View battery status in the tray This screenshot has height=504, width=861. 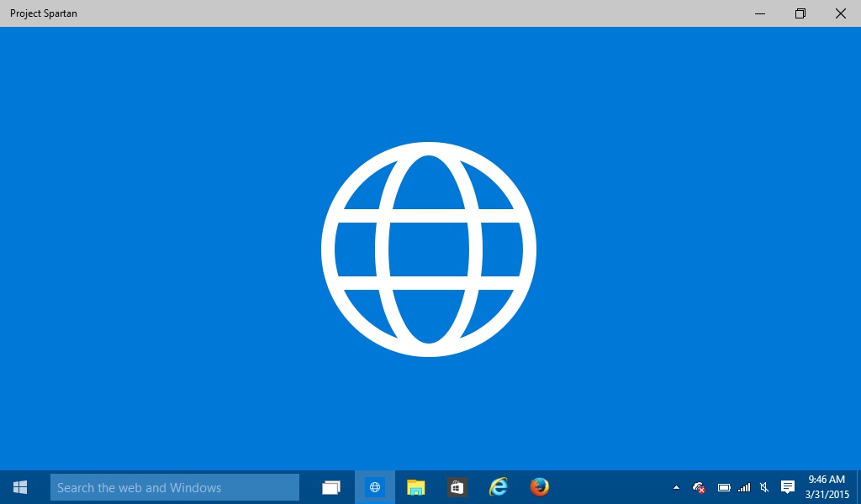(x=722, y=487)
